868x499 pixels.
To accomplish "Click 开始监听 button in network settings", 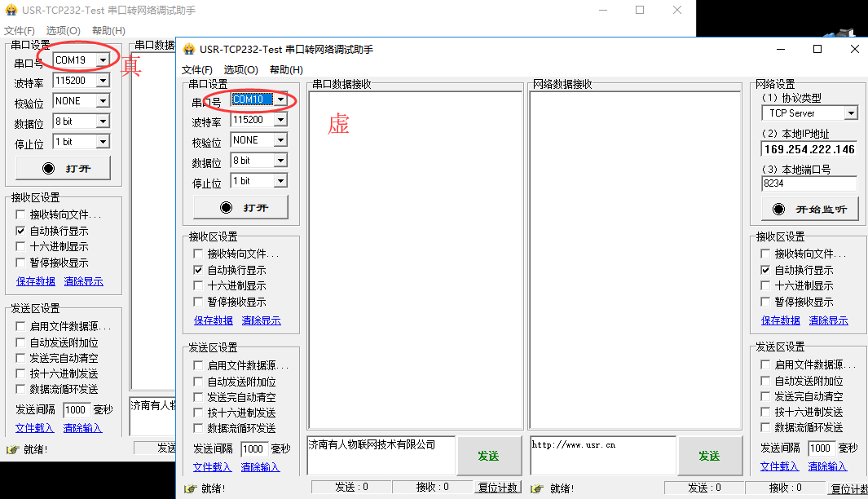I will [x=809, y=210].
